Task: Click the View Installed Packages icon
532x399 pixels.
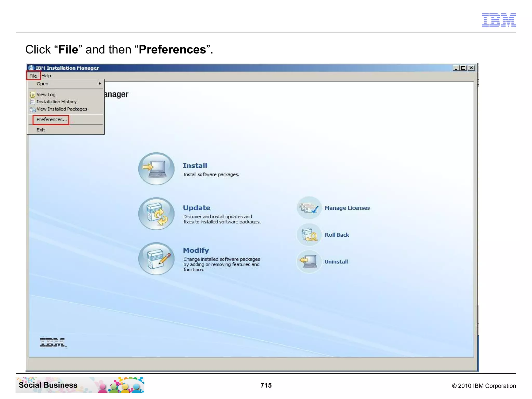Action: click(33, 109)
